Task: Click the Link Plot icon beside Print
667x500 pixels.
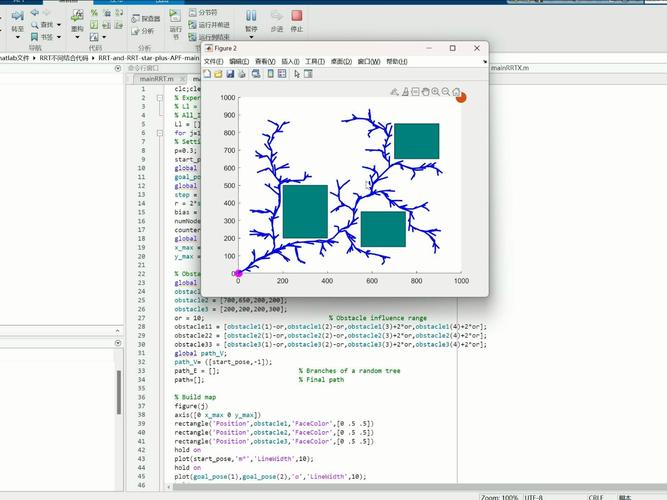Action: pyautogui.click(x=256, y=74)
